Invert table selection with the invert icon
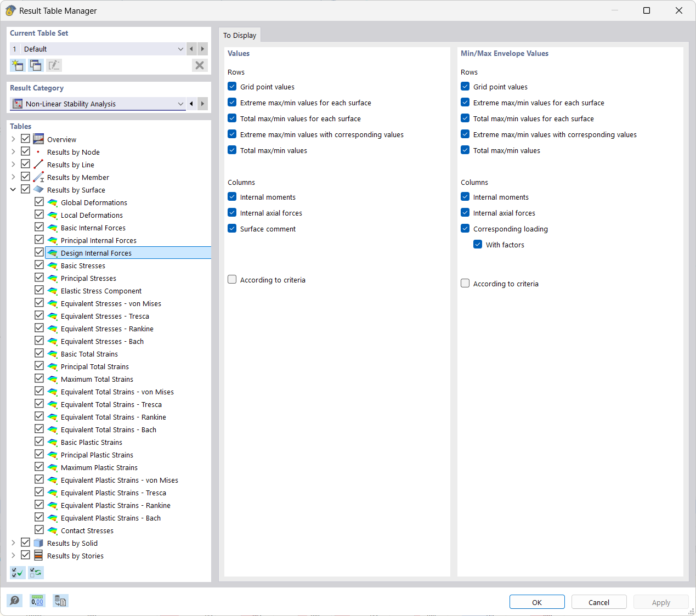 [35, 572]
